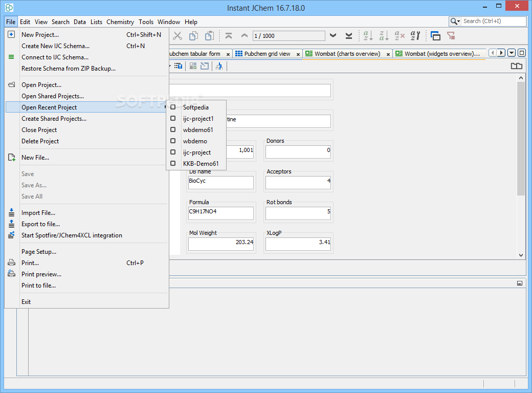
Task: Click the Cut scissors icon in toolbar
Action: [178, 36]
